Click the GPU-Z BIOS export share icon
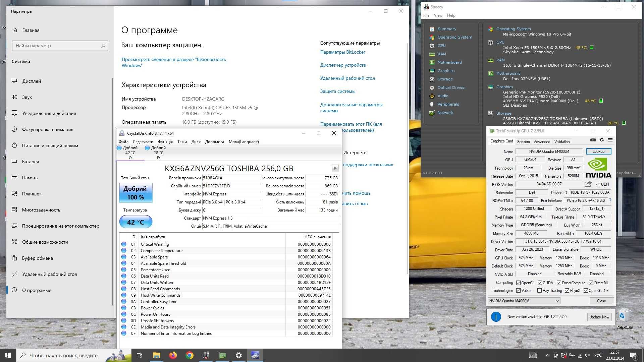Image resolution: width=644 pixels, height=362 pixels. [x=588, y=184]
